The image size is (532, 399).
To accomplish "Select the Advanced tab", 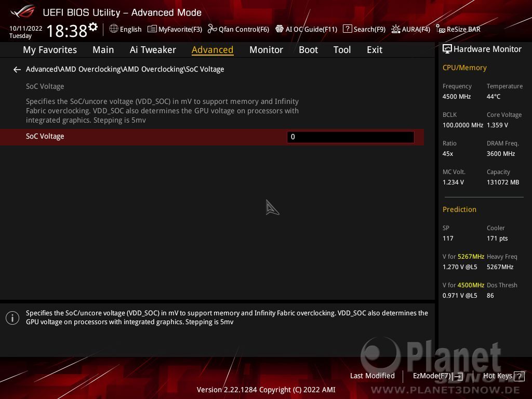I will [x=212, y=50].
